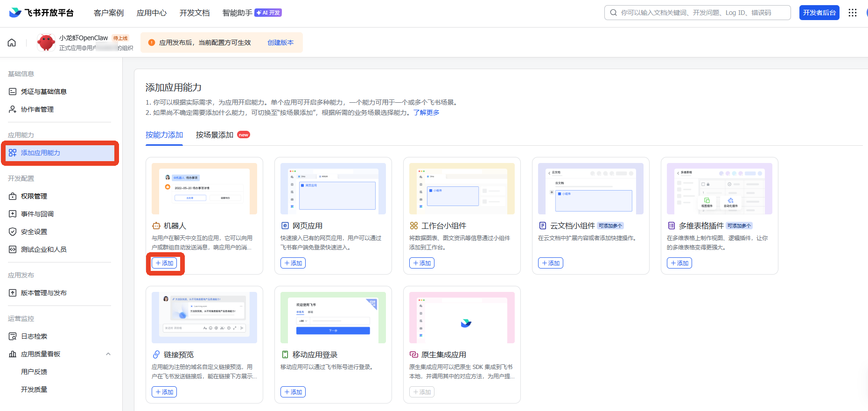This screenshot has width=868, height=411.
Task: Open 日志检索 in the sidebar
Action: coord(34,336)
